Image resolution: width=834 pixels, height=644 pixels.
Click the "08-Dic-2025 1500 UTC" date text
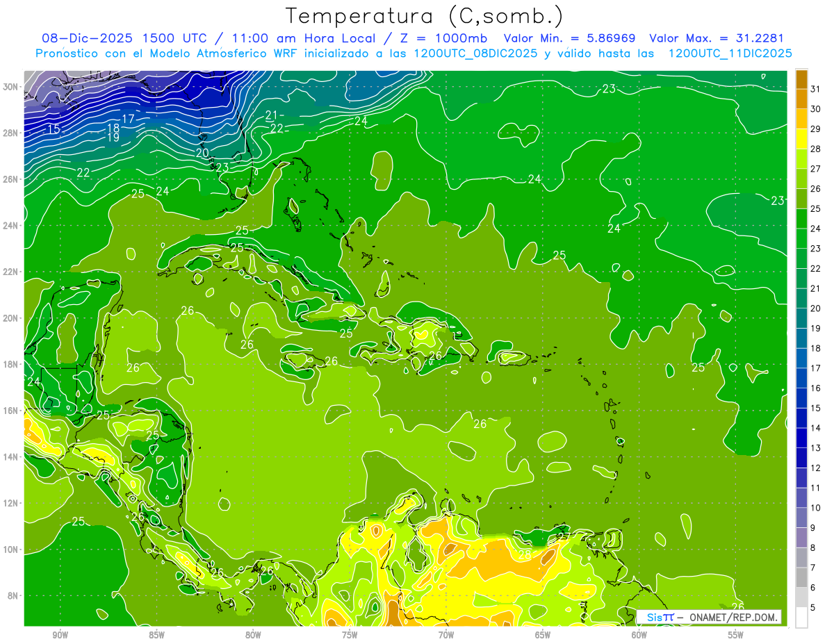127,38
